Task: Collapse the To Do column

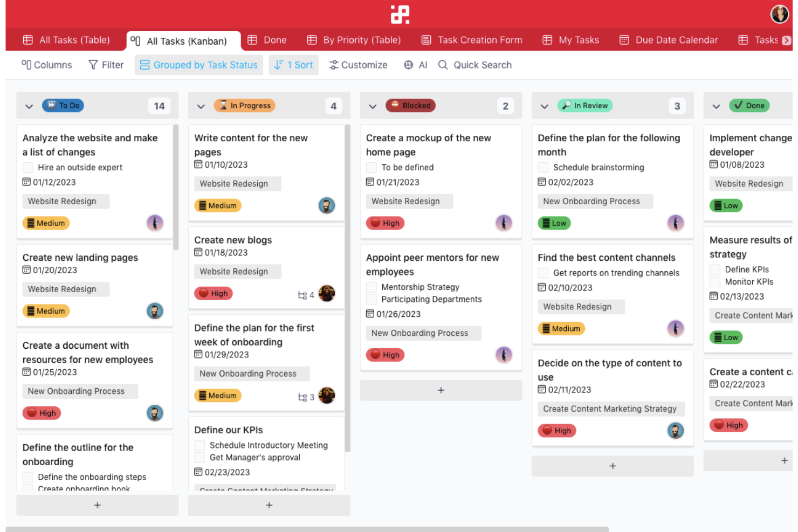Action: pos(29,106)
